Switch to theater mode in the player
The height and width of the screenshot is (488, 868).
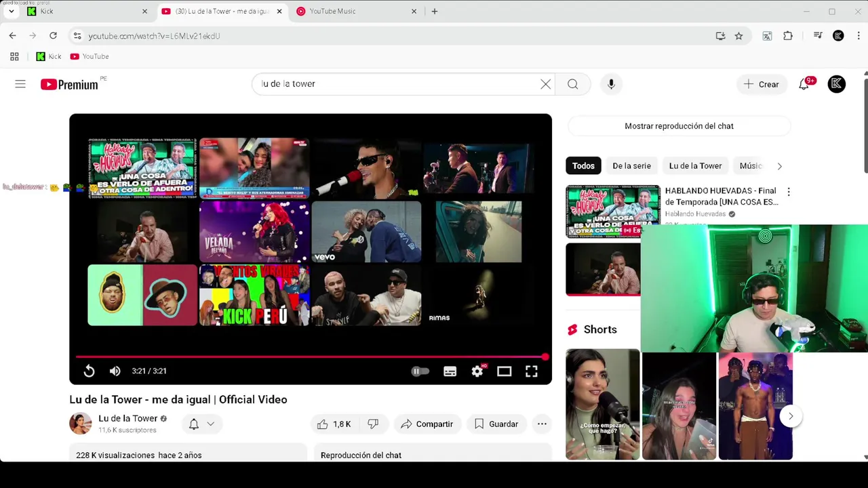point(504,371)
